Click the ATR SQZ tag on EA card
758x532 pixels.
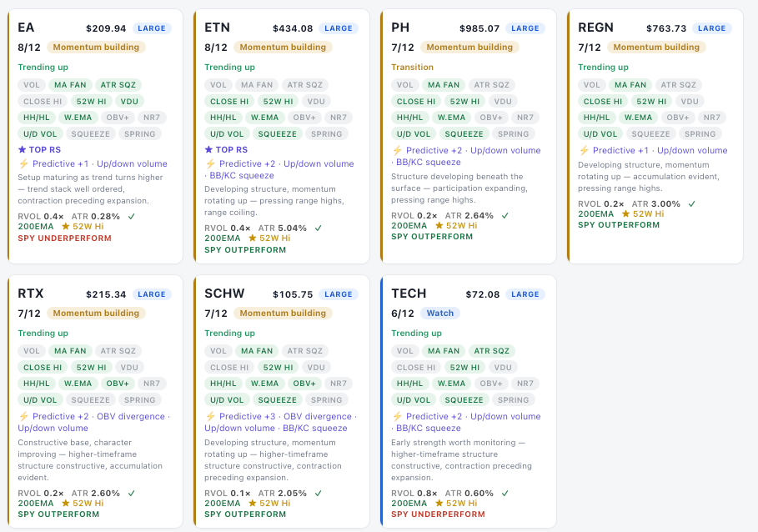click(118, 85)
